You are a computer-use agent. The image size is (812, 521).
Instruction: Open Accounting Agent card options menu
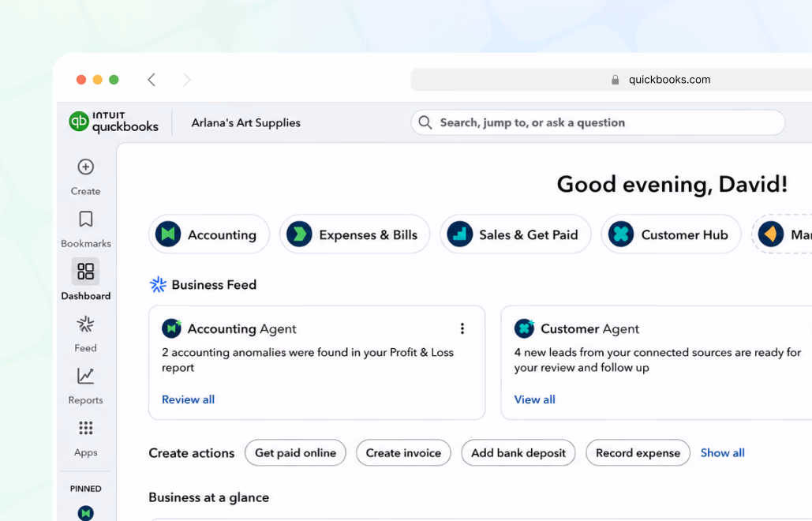tap(462, 328)
